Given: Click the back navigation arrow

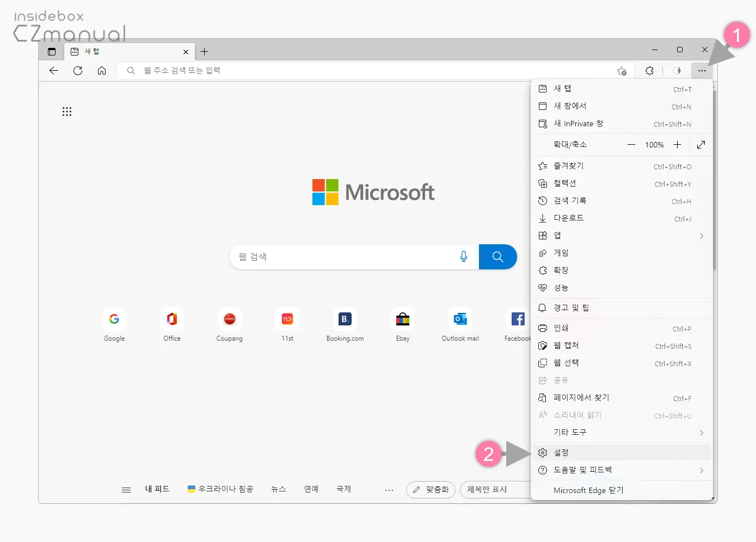Looking at the screenshot, I should pyautogui.click(x=53, y=71).
